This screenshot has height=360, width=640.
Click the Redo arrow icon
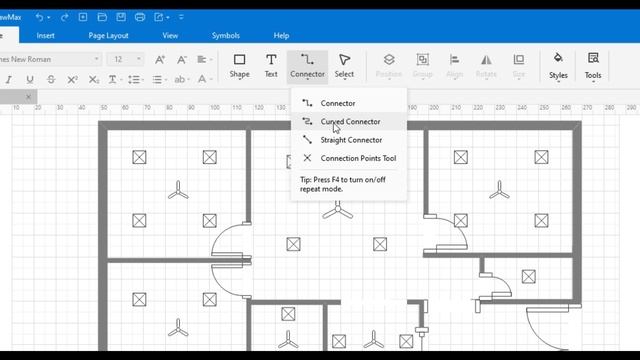[x=64, y=17]
